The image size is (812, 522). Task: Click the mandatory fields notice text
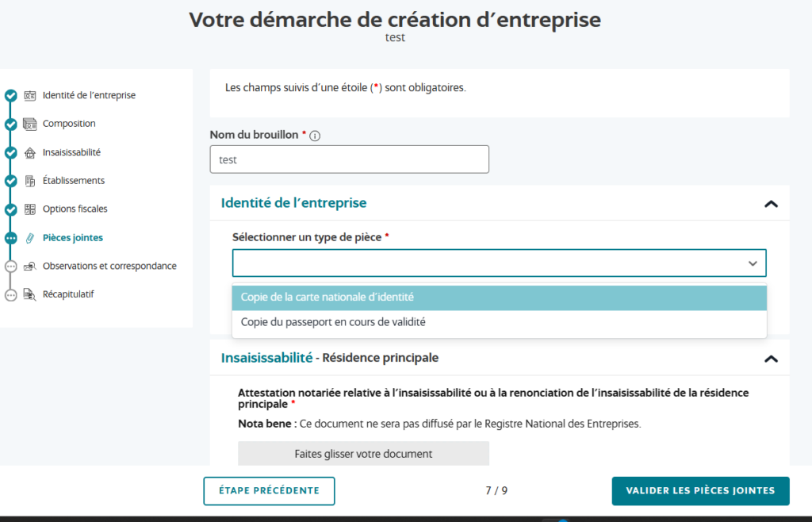pyautogui.click(x=346, y=88)
